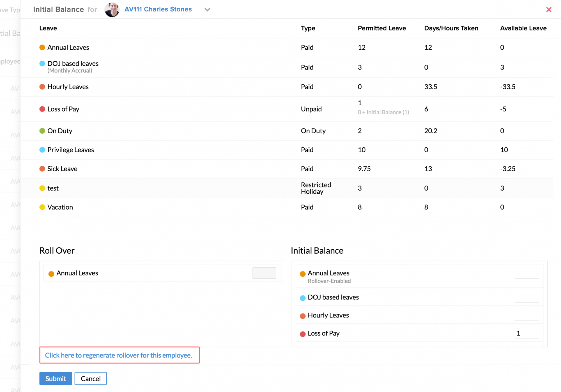Click orange dot next to Sick Leave

[x=42, y=169]
